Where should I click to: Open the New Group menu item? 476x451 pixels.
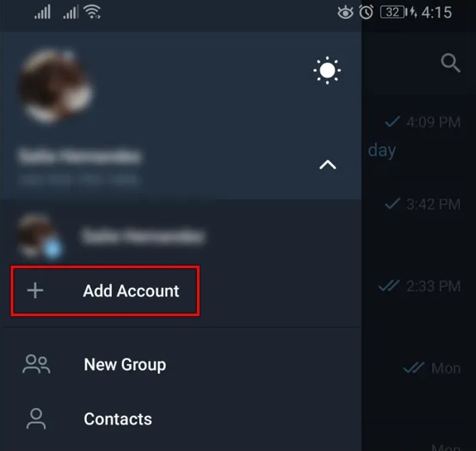180,364
